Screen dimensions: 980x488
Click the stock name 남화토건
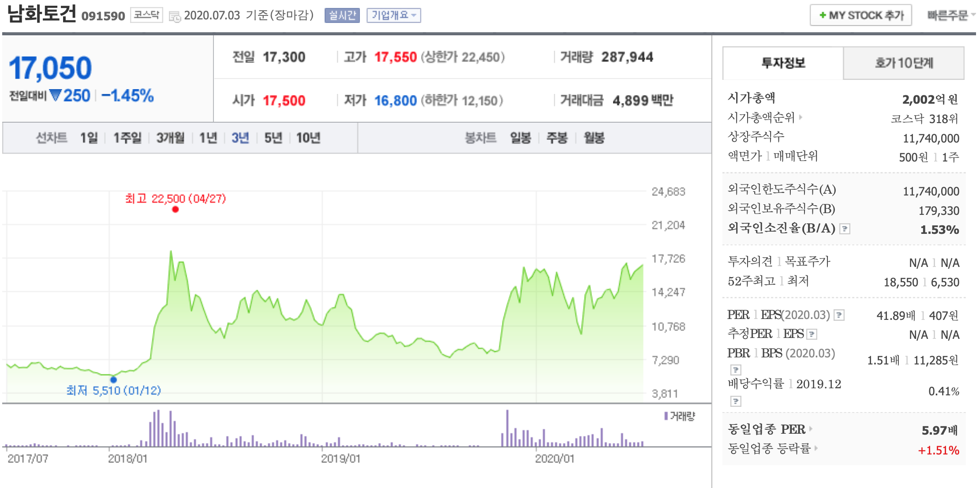pos(42,14)
